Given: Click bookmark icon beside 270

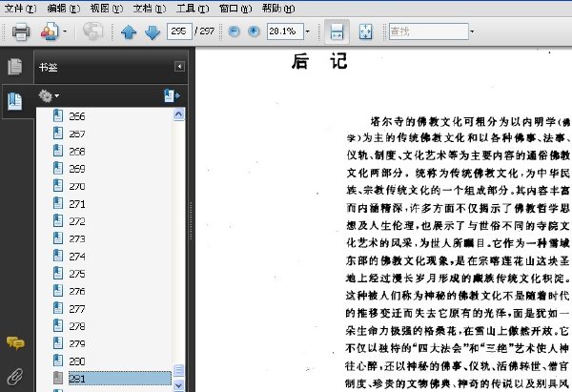Looking at the screenshot, I should click(x=58, y=186).
